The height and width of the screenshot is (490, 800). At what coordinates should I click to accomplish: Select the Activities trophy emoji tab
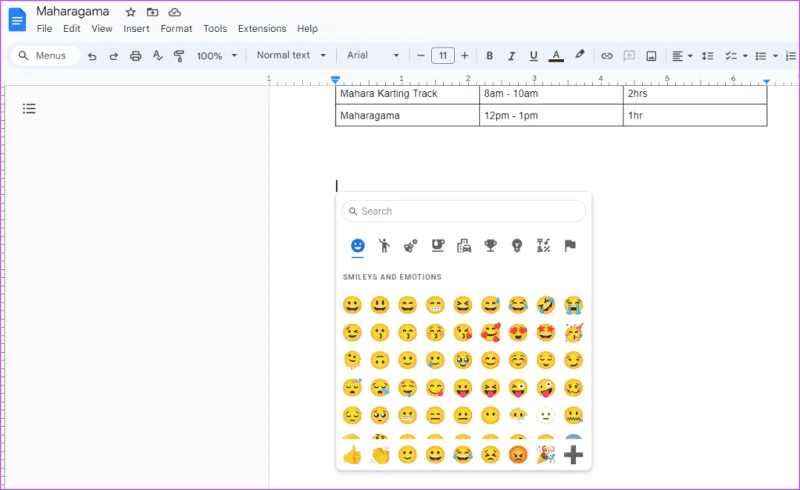pos(490,246)
